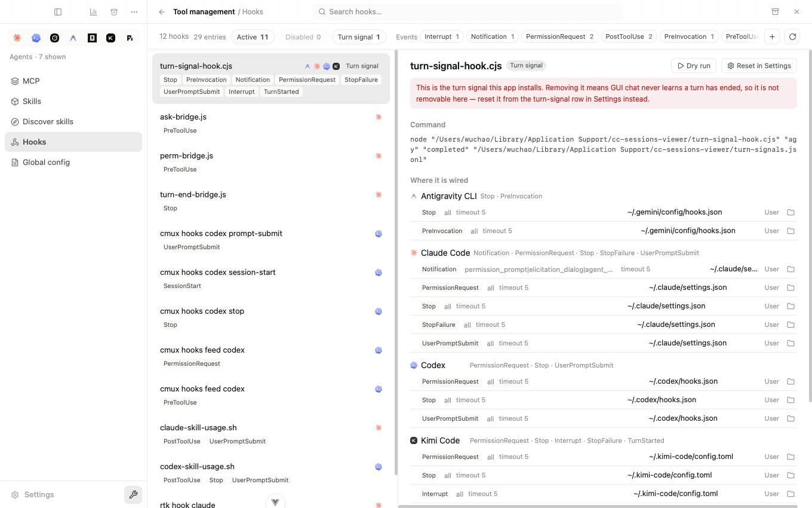Image resolution: width=812 pixels, height=508 pixels.
Task: Select the turn-end-bridge.js hook
Action: (271, 201)
